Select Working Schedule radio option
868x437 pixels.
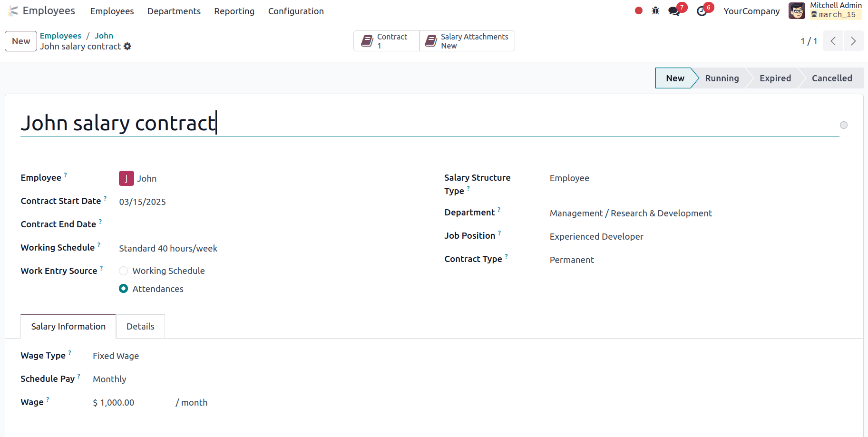[124, 271]
